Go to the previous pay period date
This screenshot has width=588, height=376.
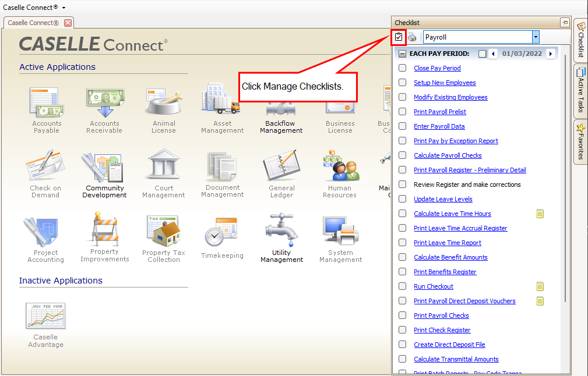493,54
